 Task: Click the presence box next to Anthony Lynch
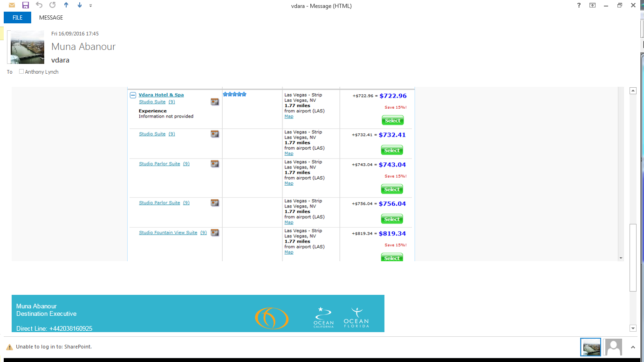21,72
